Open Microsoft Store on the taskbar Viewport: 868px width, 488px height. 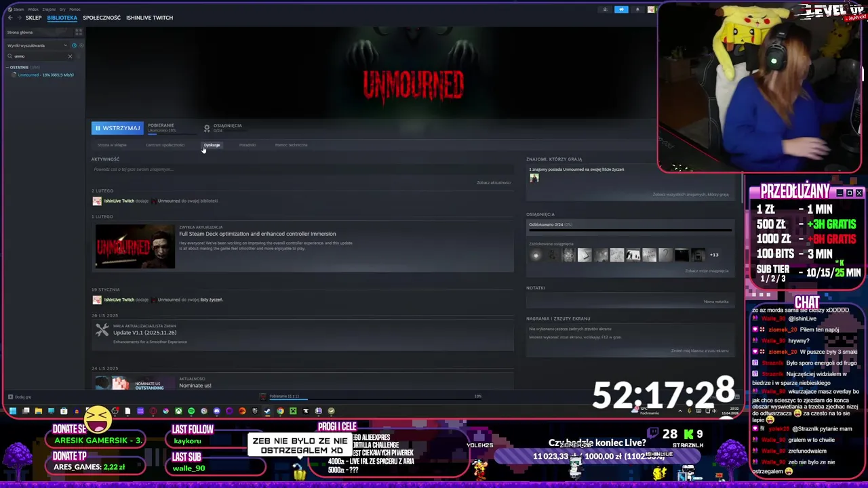64,411
